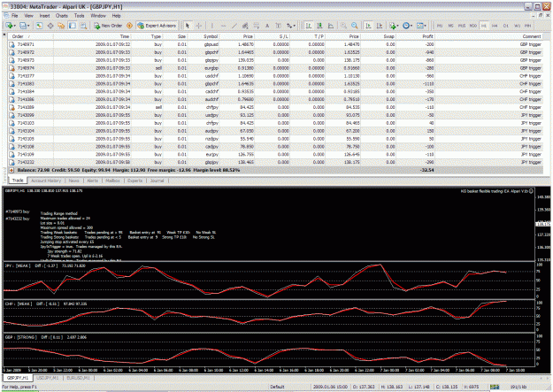Screen dimensions: 553x392
Task: Open the File menu
Action: pos(14,16)
